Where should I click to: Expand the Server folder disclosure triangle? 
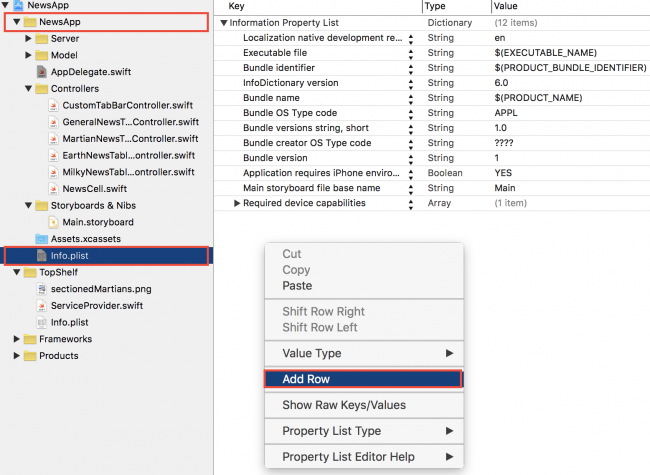click(x=28, y=38)
